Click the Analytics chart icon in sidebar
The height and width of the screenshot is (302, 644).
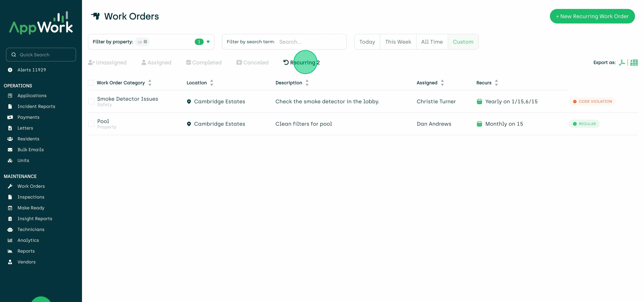[x=10, y=240]
